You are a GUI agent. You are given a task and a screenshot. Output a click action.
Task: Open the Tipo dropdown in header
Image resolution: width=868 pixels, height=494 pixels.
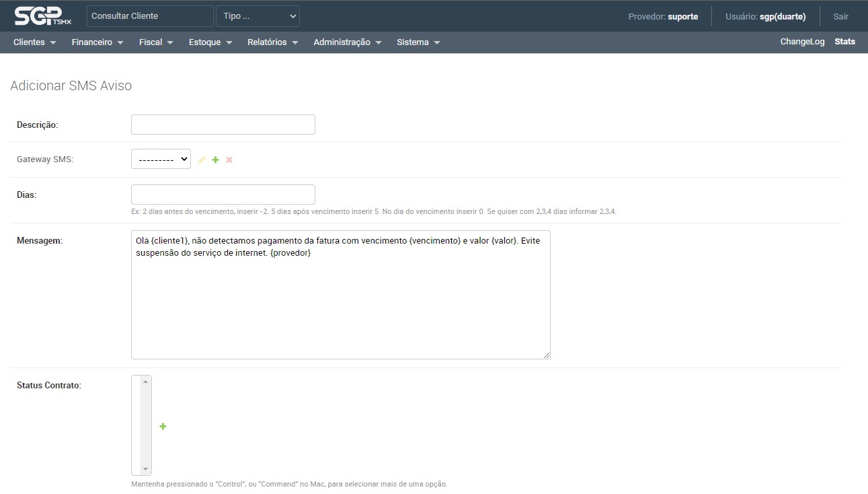tap(258, 16)
